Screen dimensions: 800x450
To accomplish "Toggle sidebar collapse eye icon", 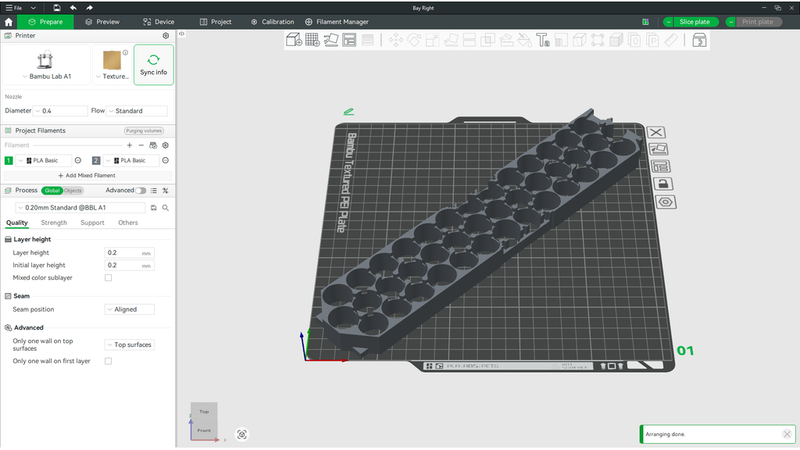I will (182, 34).
